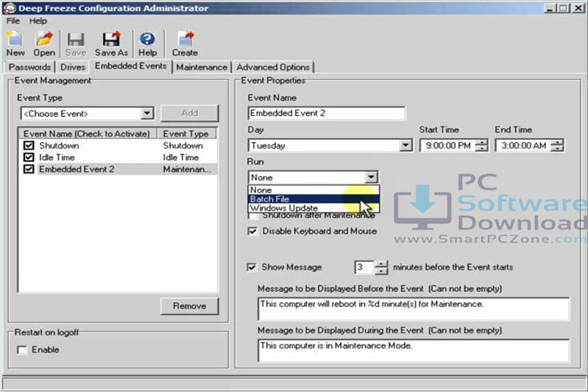588x392 pixels.
Task: Minimize the Deep Freeze window
Action: click(550, 8)
